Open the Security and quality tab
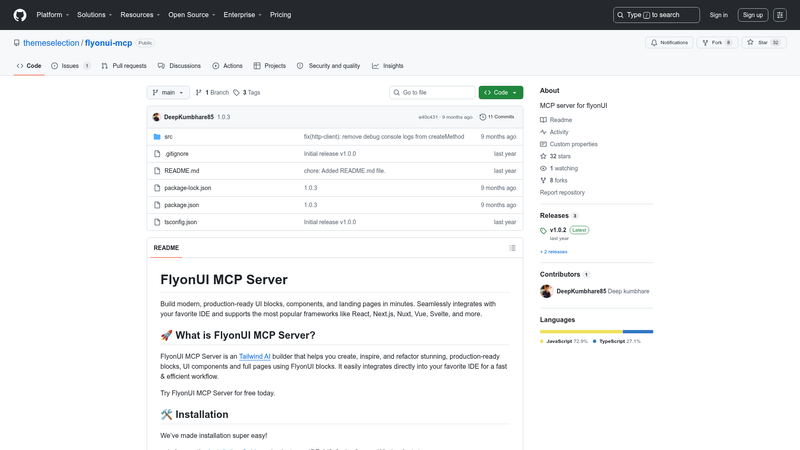 pos(329,66)
